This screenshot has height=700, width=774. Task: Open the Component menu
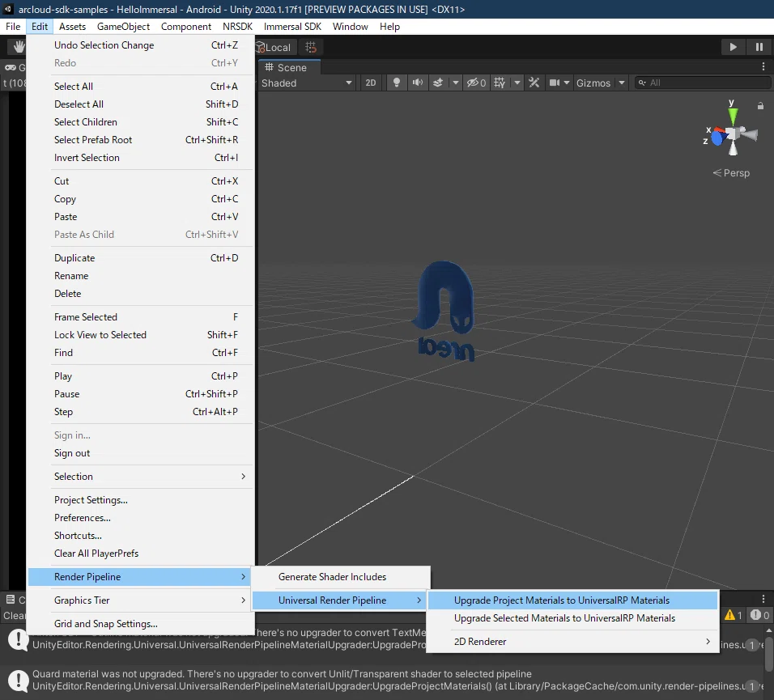coord(186,26)
